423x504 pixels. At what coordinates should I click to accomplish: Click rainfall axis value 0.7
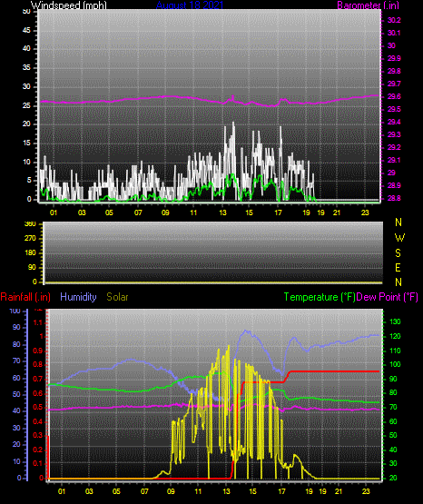[38, 380]
